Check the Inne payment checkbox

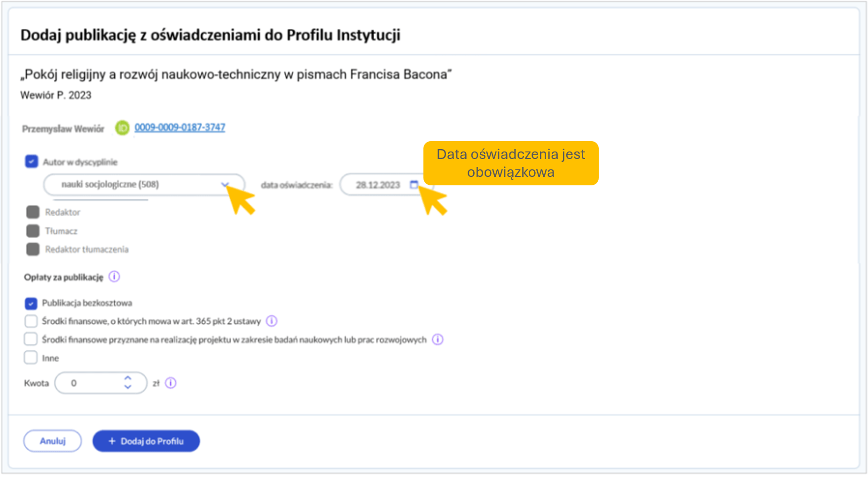(x=31, y=358)
